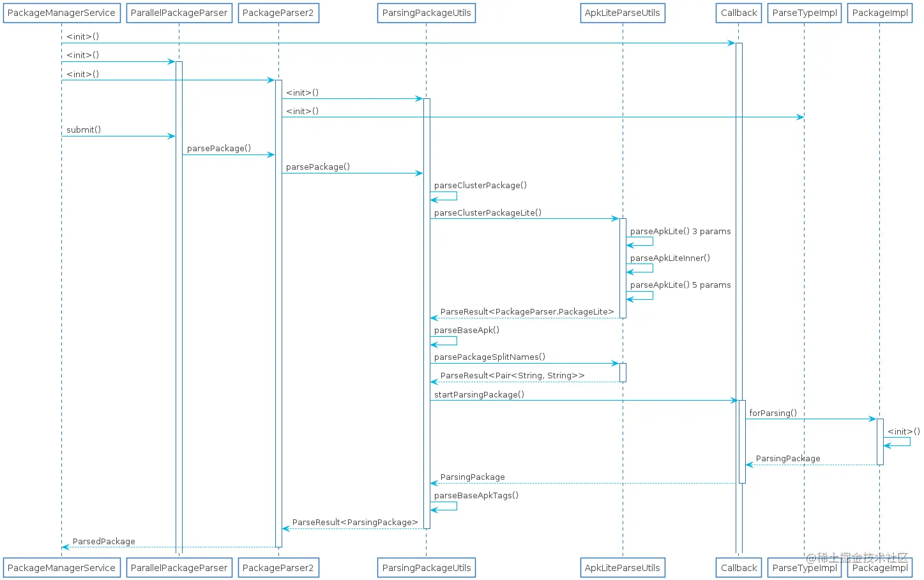Click the bottom ParsingPackageUtils participant box
This screenshot has width=924, height=580.
point(427,568)
